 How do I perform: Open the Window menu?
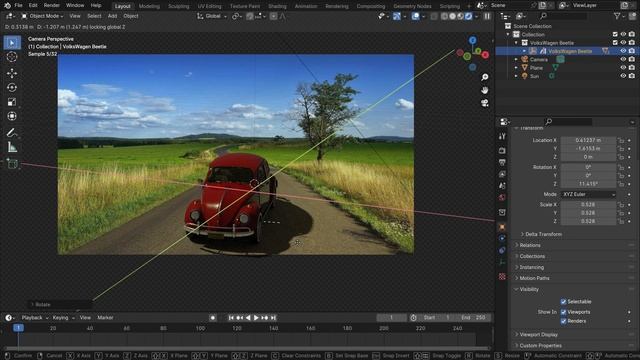coord(75,5)
